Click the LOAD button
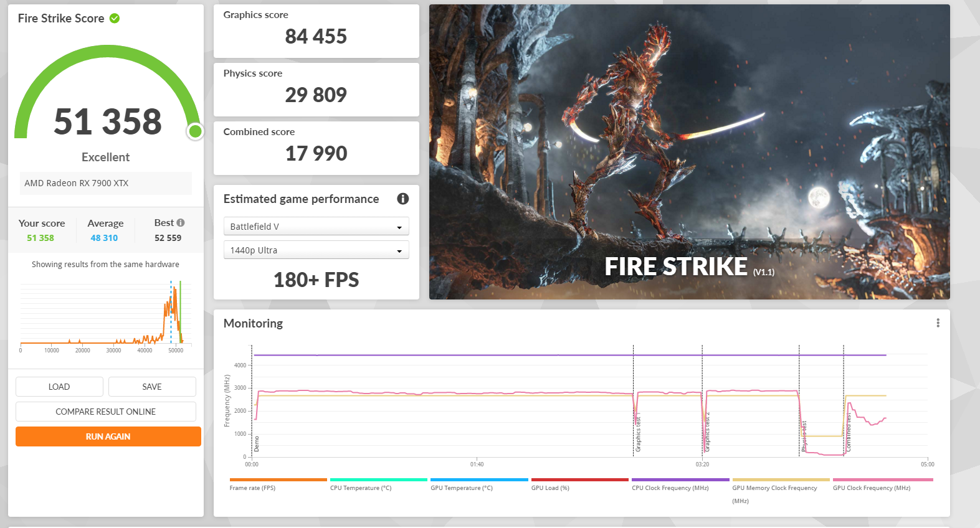980x528 pixels. [59, 387]
